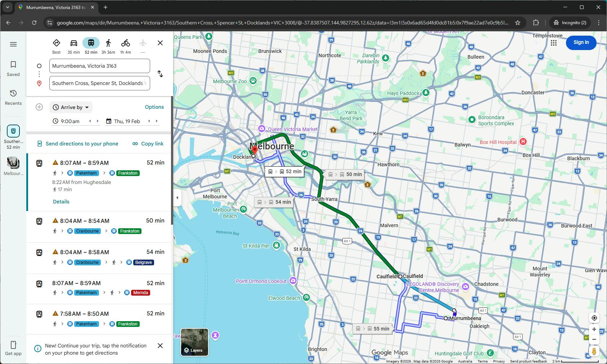Open the Arrive by dropdown

[71, 107]
